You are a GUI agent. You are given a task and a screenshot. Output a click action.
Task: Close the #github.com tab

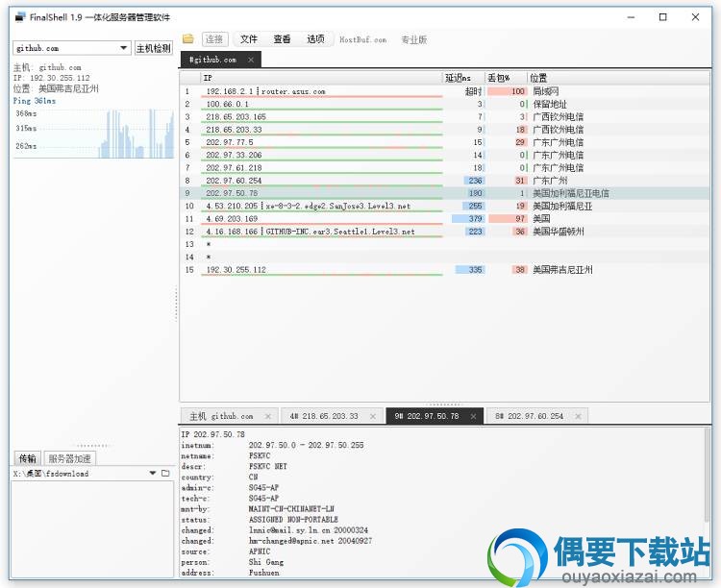tap(251, 60)
